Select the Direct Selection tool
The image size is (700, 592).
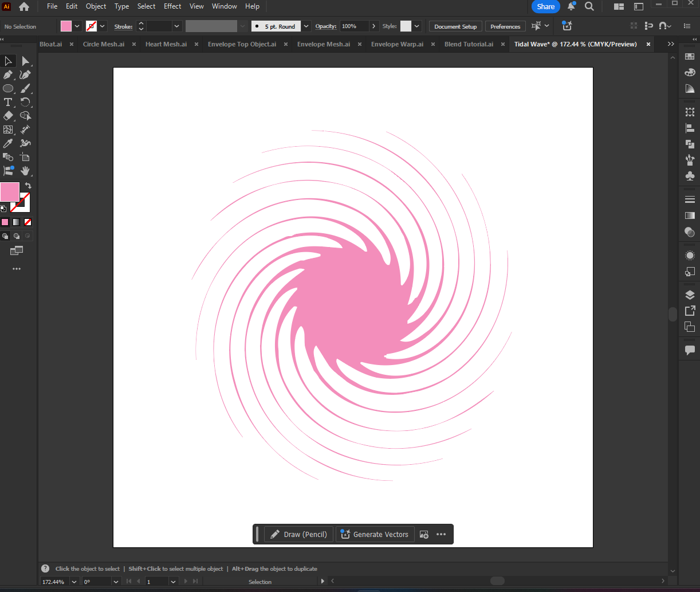[25, 61]
